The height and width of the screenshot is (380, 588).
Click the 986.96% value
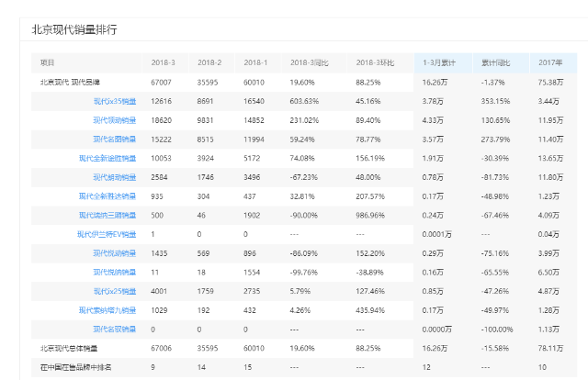[x=370, y=215]
